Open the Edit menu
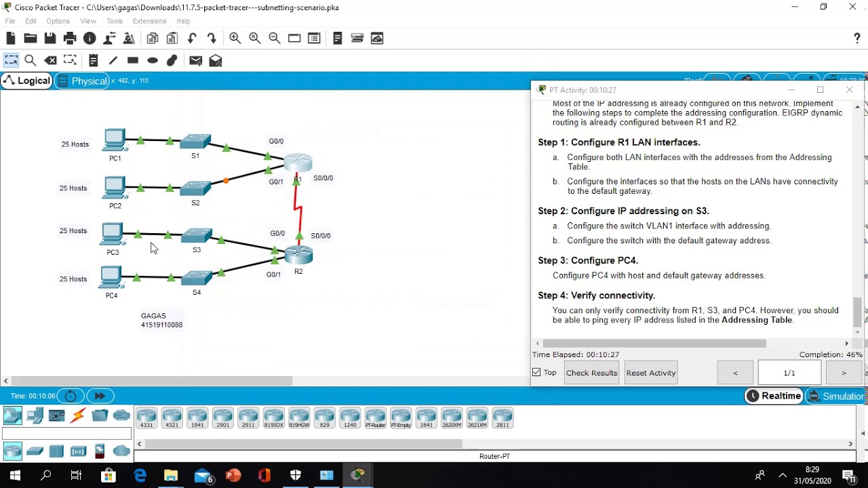This screenshot has height=488, width=868. (x=31, y=21)
